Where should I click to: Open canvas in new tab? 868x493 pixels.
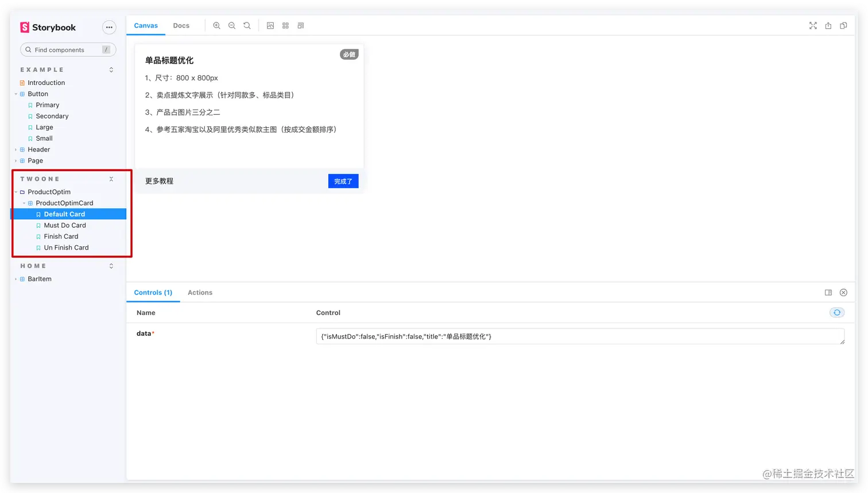[828, 26]
